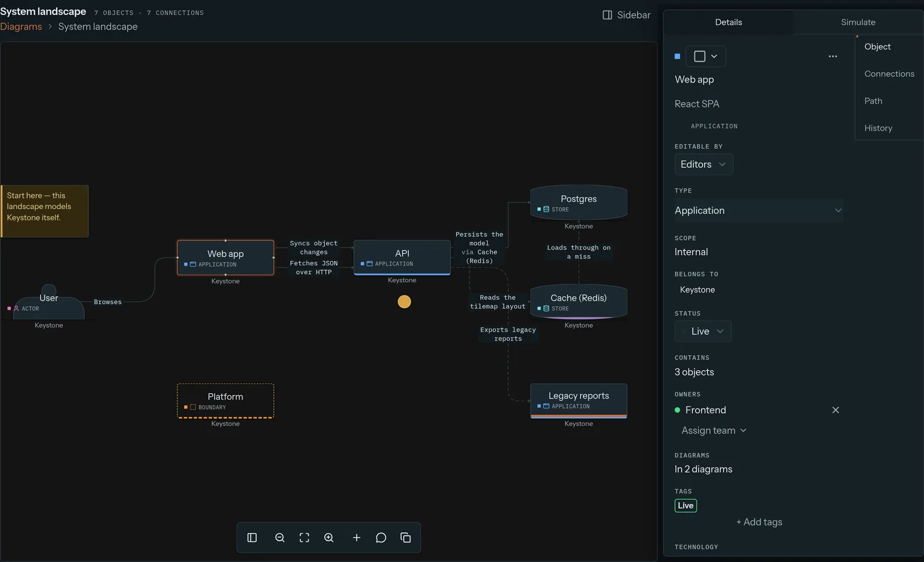
Task: Click the blue color square in Details
Action: click(677, 57)
